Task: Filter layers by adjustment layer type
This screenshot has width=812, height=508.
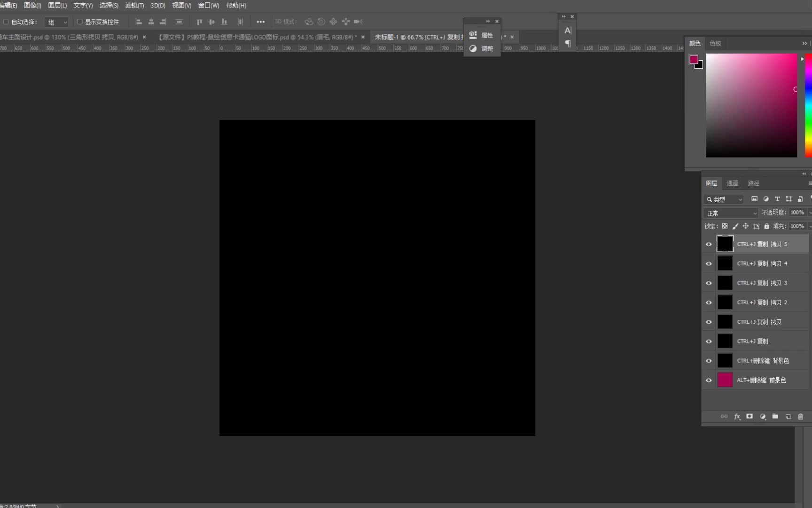Action: 766,199
